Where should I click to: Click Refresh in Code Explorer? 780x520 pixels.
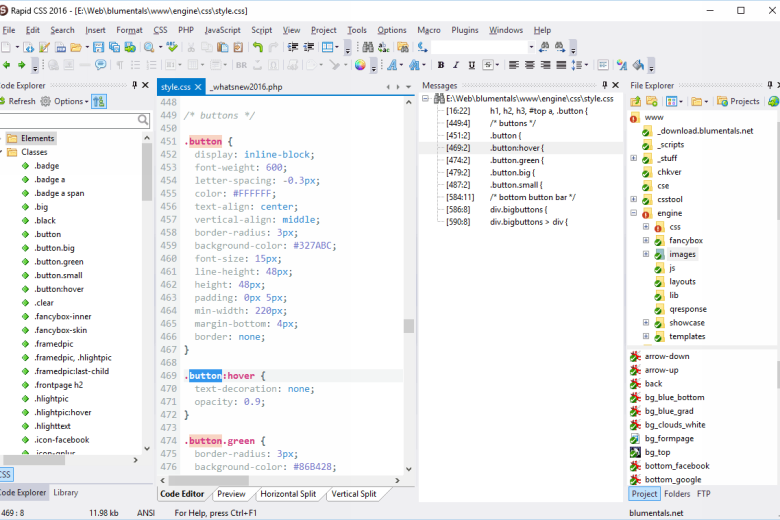coord(18,102)
